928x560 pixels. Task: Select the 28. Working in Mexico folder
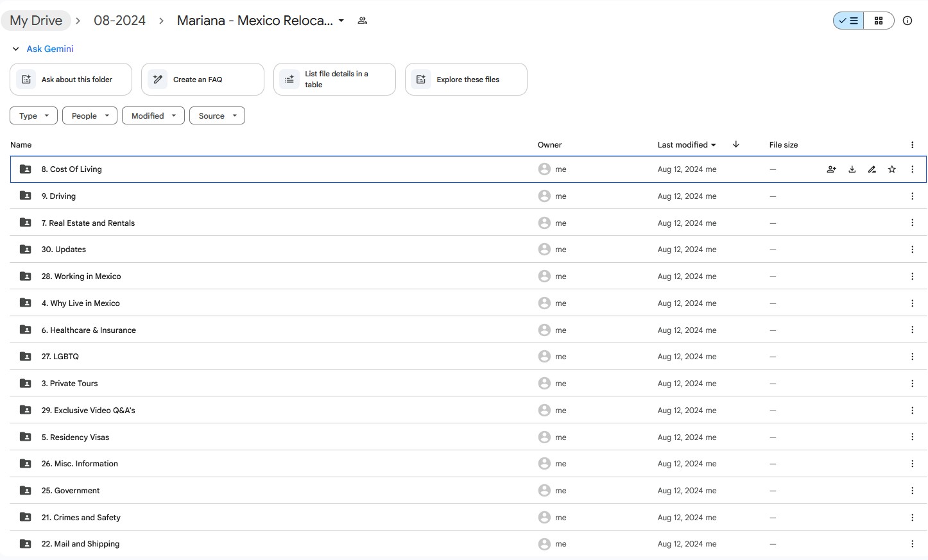pos(468,276)
